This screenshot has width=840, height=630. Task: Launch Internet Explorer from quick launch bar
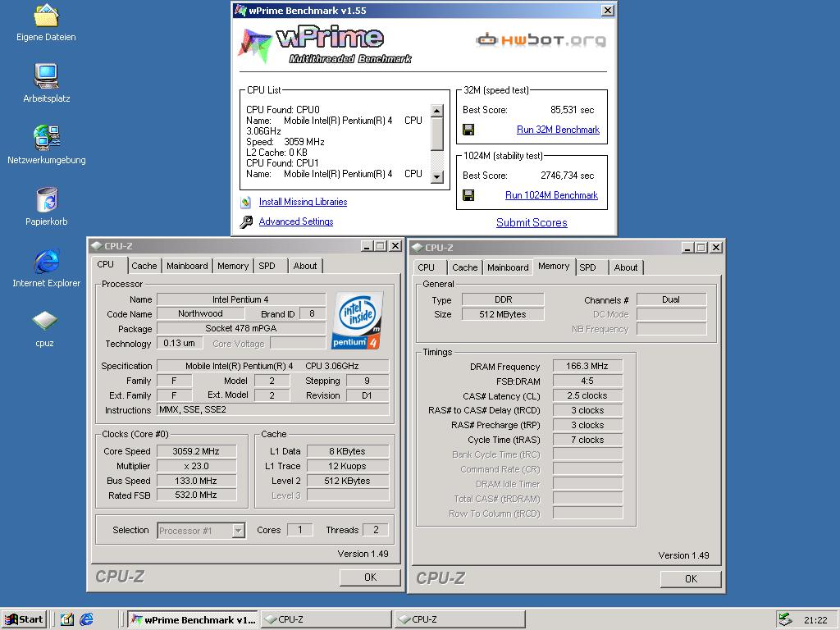coord(86,619)
